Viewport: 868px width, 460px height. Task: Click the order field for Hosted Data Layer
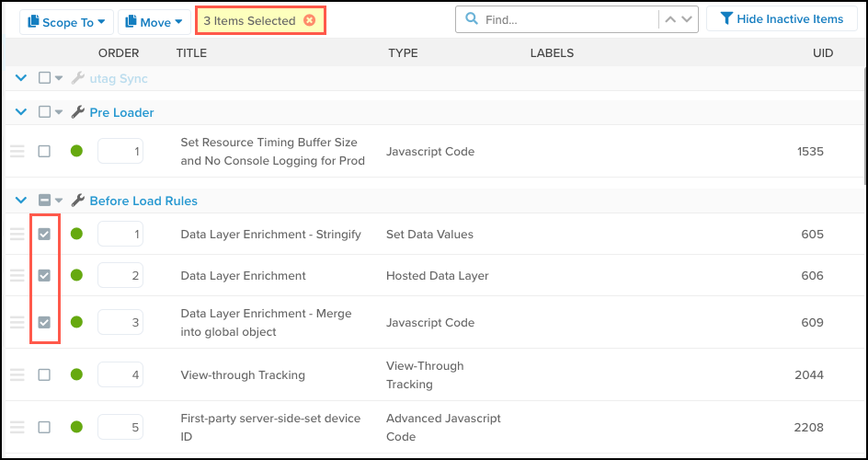pos(120,275)
